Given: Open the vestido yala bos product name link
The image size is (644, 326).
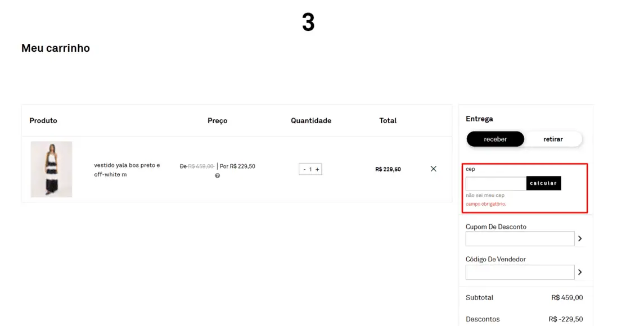Looking at the screenshot, I should [x=127, y=170].
